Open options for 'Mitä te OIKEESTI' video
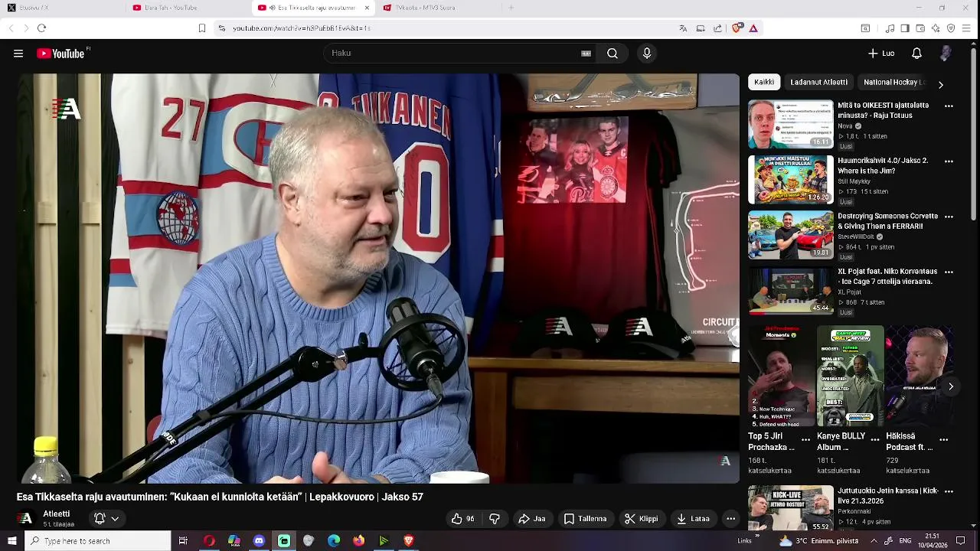 point(949,106)
